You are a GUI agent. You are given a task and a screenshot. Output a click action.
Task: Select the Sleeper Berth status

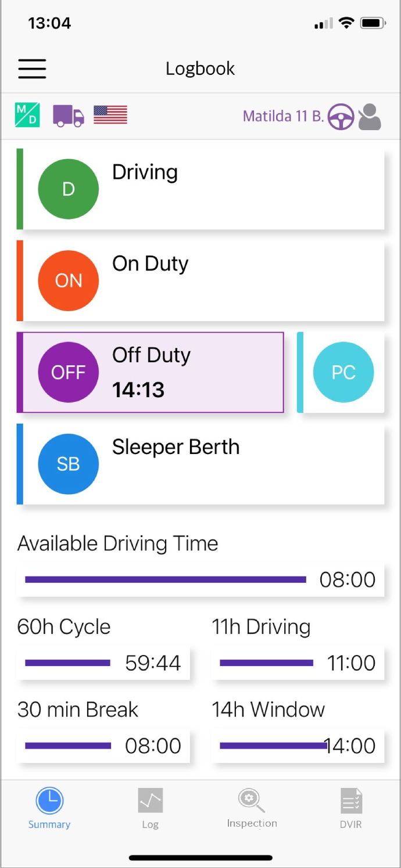(x=201, y=464)
